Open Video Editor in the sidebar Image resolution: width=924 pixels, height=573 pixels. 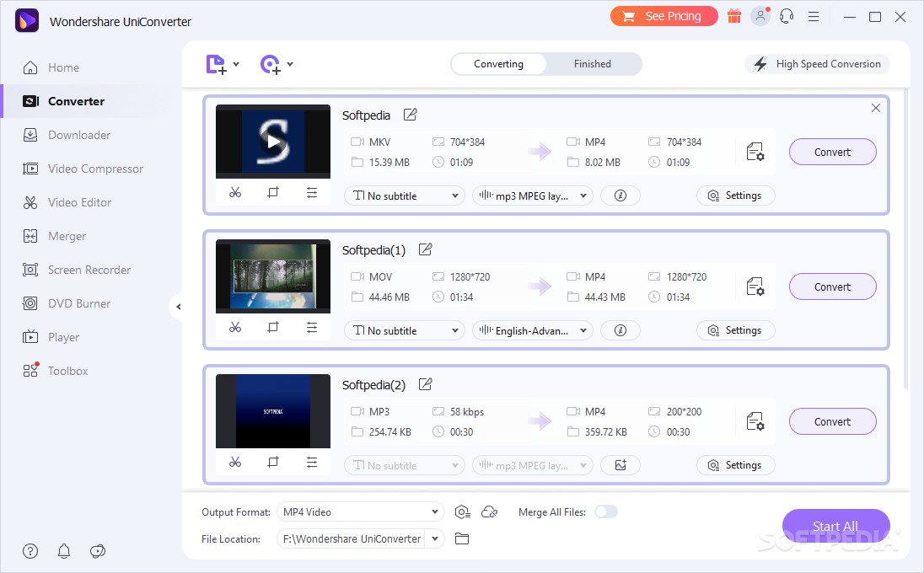click(x=67, y=202)
